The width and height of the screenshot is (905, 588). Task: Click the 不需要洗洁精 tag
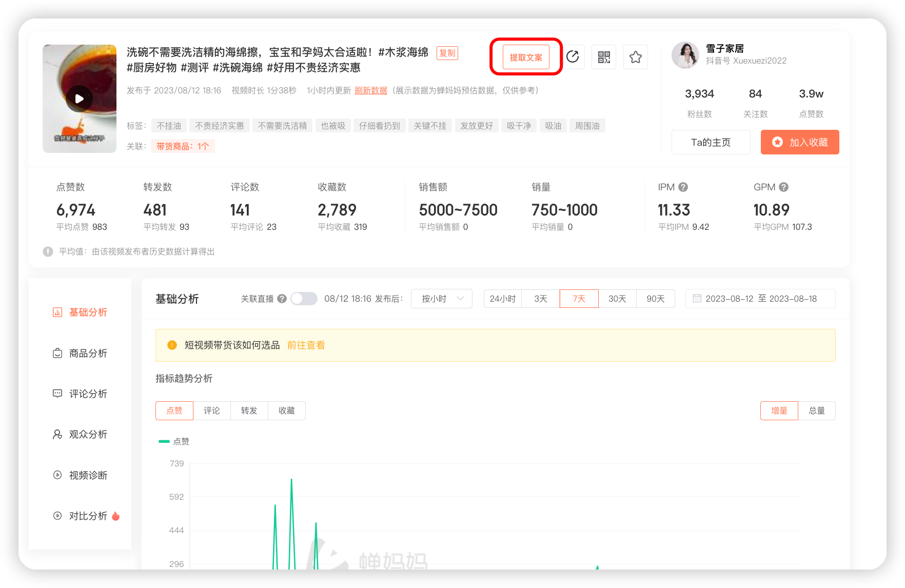pyautogui.click(x=283, y=126)
